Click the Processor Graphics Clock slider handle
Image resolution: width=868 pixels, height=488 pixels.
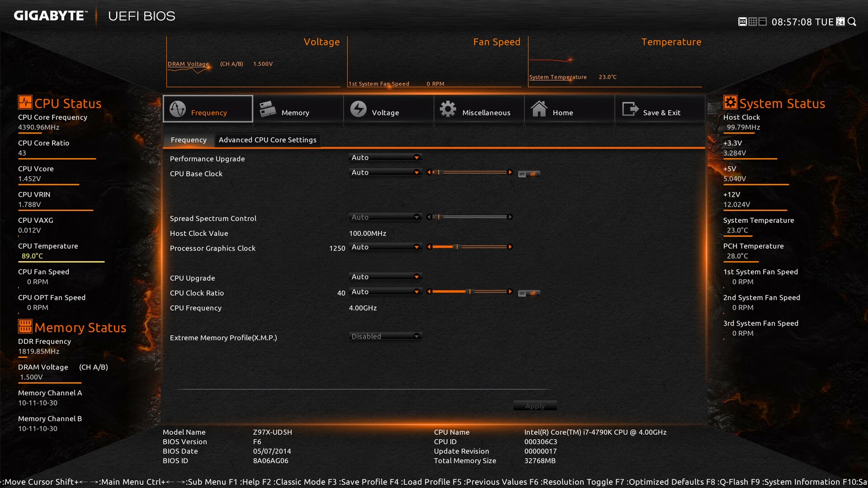click(x=457, y=247)
